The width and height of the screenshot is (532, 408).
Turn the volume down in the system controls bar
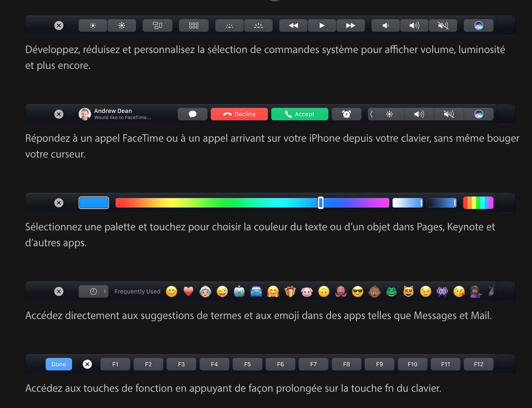[x=385, y=26]
